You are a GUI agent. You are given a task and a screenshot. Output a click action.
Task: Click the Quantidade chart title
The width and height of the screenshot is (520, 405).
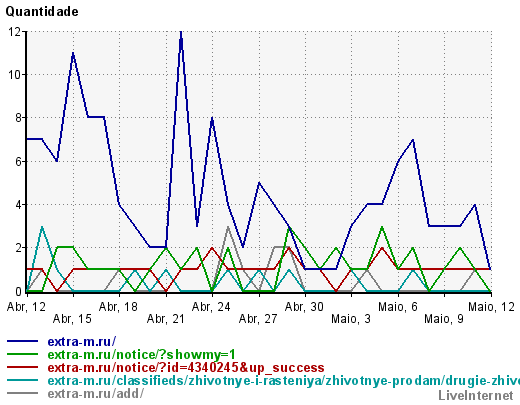pyautogui.click(x=42, y=12)
